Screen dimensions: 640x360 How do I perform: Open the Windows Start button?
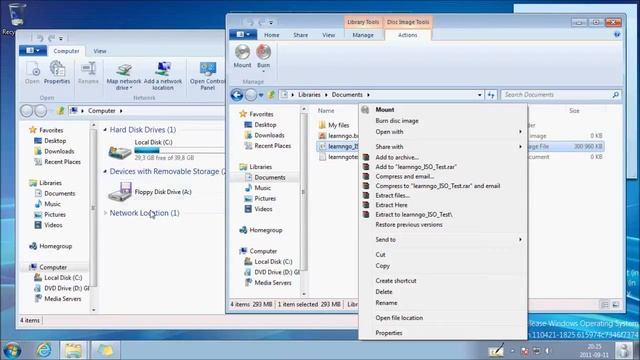click(x=12, y=350)
